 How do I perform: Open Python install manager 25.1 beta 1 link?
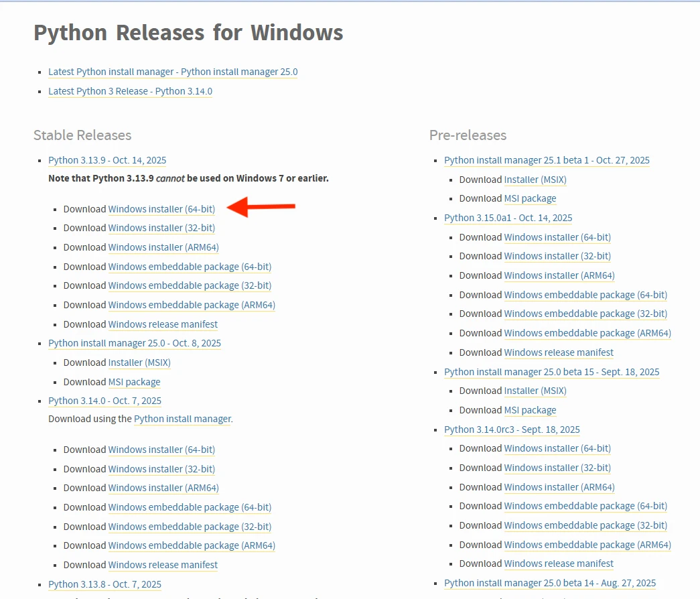(547, 160)
